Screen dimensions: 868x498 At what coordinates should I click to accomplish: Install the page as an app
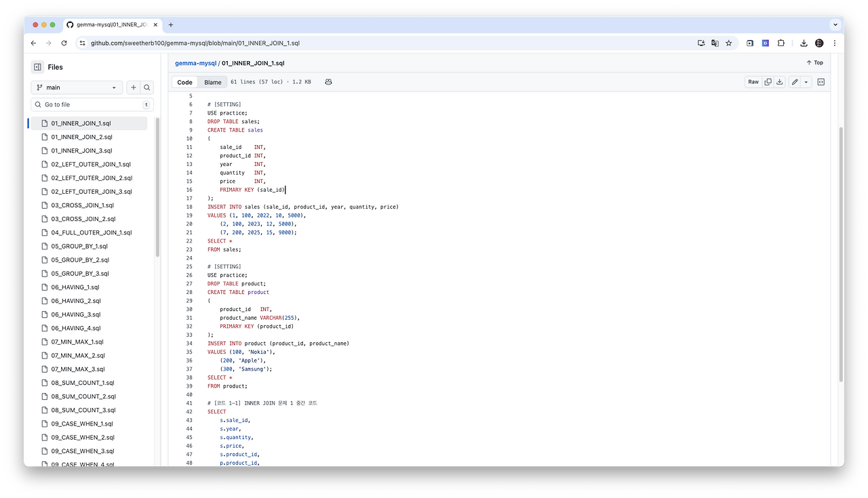[x=701, y=43]
